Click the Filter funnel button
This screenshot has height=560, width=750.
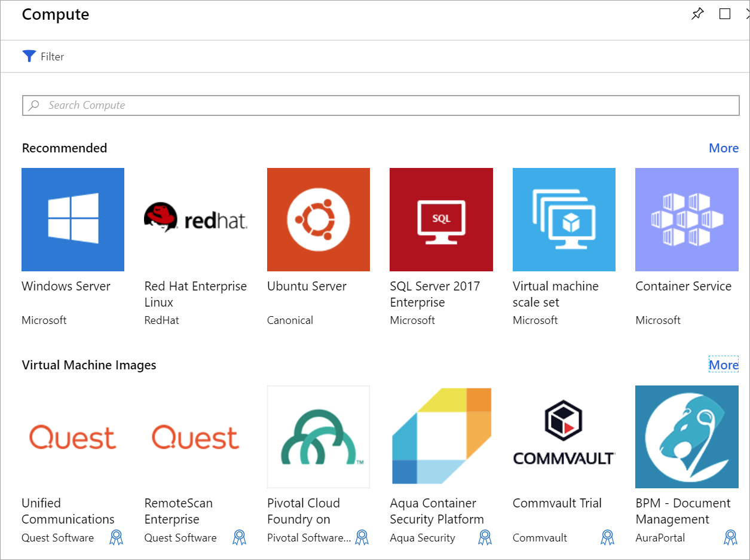[x=29, y=56]
